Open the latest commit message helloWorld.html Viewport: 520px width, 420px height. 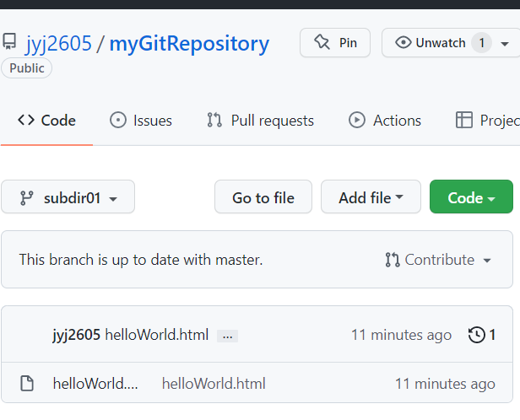pyautogui.click(x=157, y=335)
